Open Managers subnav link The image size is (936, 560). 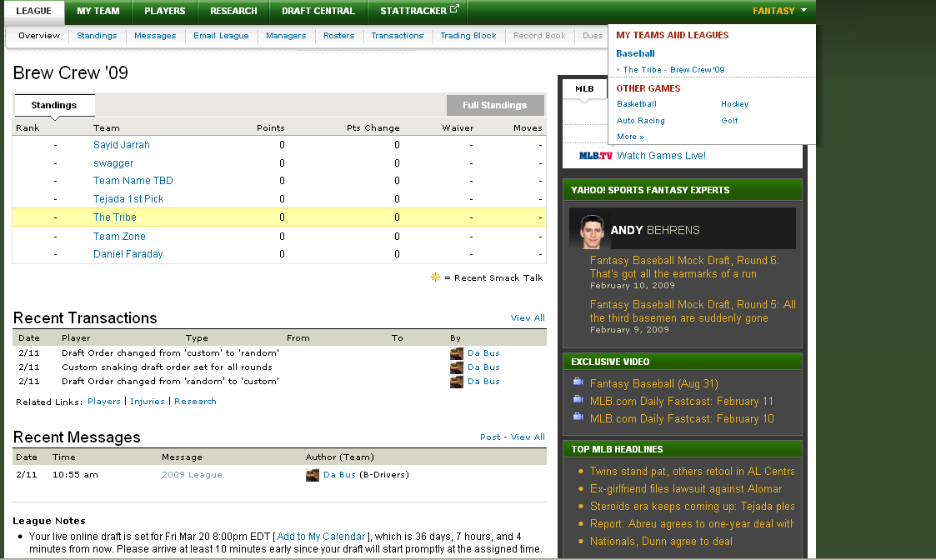(286, 35)
